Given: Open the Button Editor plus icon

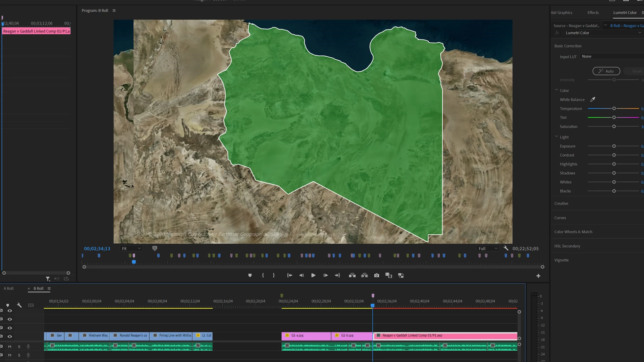Looking at the screenshot, I should tap(538, 276).
